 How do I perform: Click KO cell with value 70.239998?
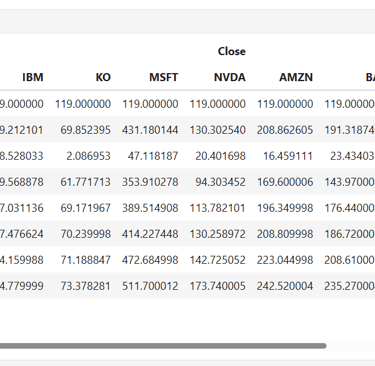tap(85, 234)
